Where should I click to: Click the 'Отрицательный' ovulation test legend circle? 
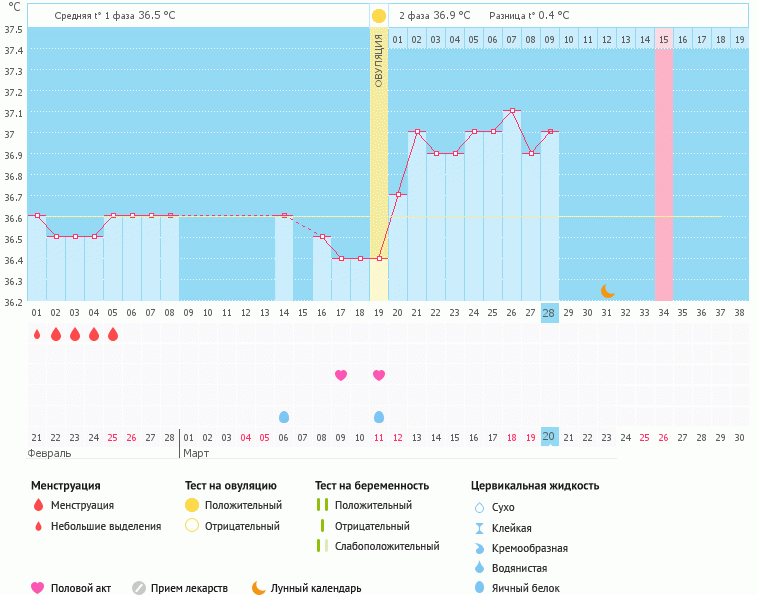click(192, 526)
